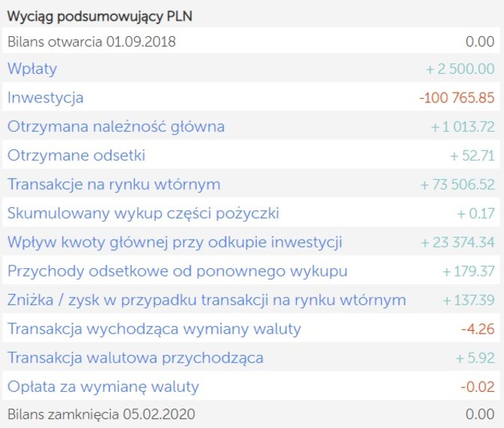Click the +73 506.52 secondary market amount

tap(457, 185)
